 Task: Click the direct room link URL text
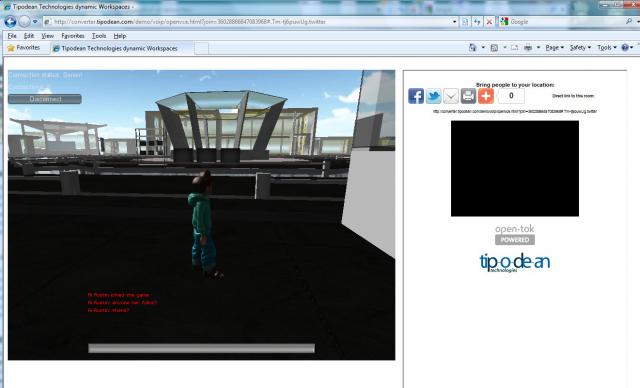tap(515, 111)
